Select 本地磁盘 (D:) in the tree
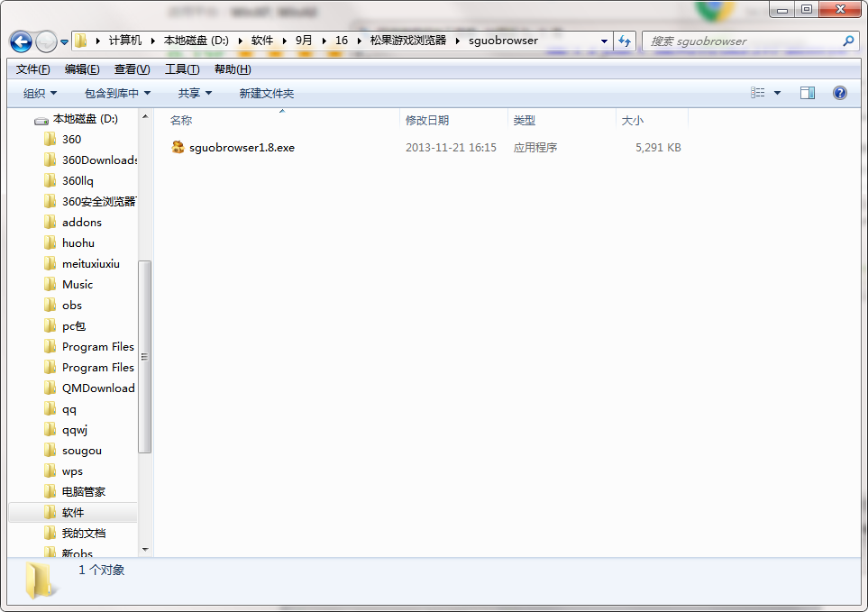Viewport: 868px width, 612px height. 86,119
